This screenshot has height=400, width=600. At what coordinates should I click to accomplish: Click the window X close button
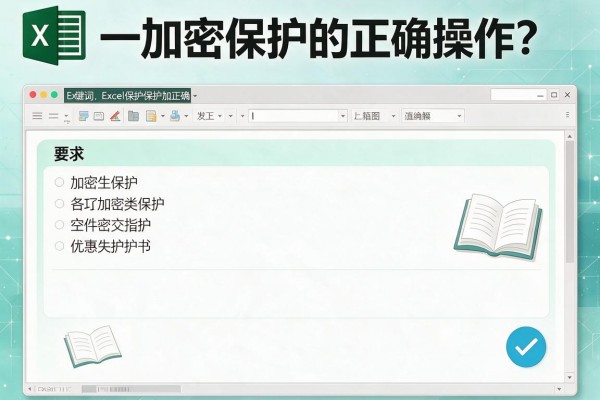pyautogui.click(x=567, y=95)
